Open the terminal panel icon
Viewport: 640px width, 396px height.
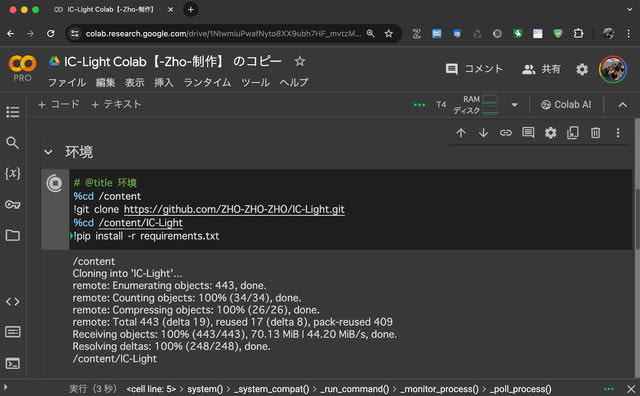(13, 363)
